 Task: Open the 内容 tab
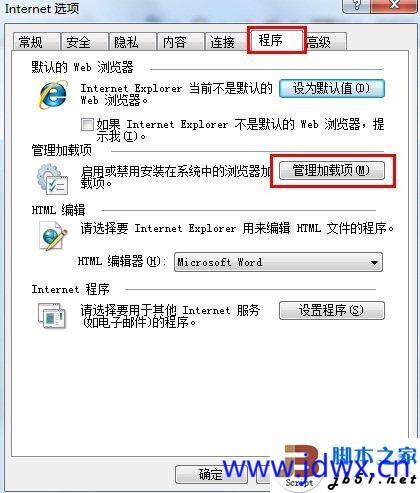click(180, 42)
